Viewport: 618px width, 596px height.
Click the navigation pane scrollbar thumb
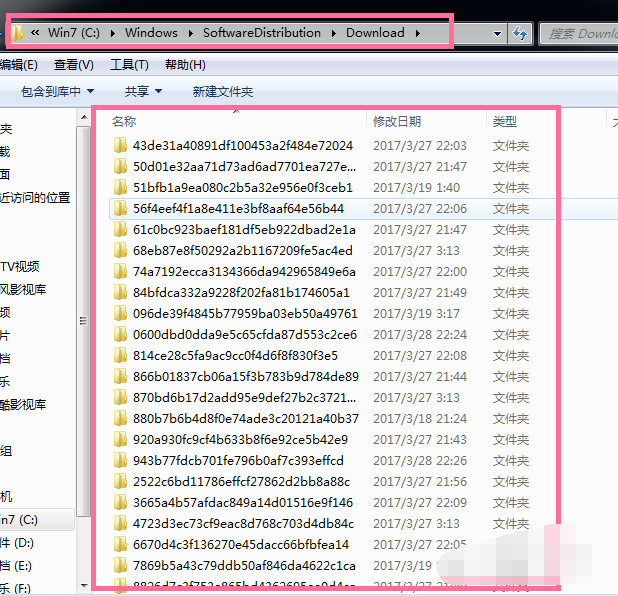(83, 321)
